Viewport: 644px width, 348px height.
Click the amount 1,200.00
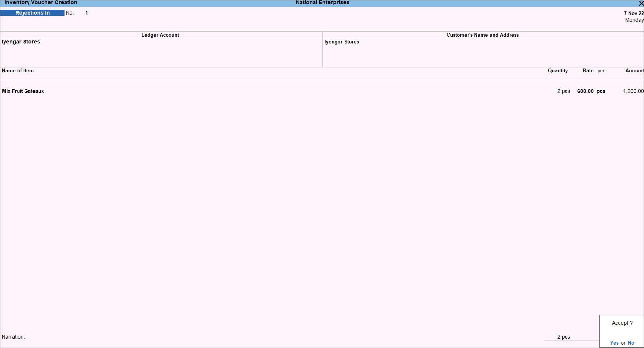(633, 91)
